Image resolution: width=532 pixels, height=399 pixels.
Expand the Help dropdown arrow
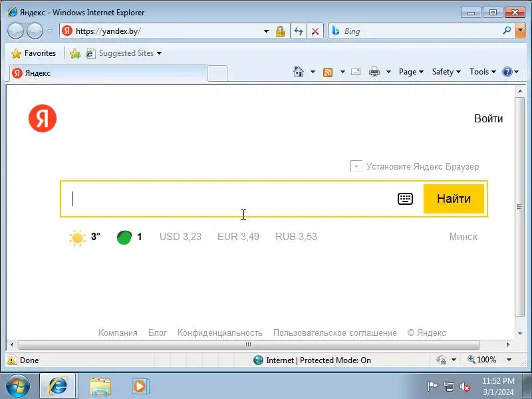coord(517,72)
